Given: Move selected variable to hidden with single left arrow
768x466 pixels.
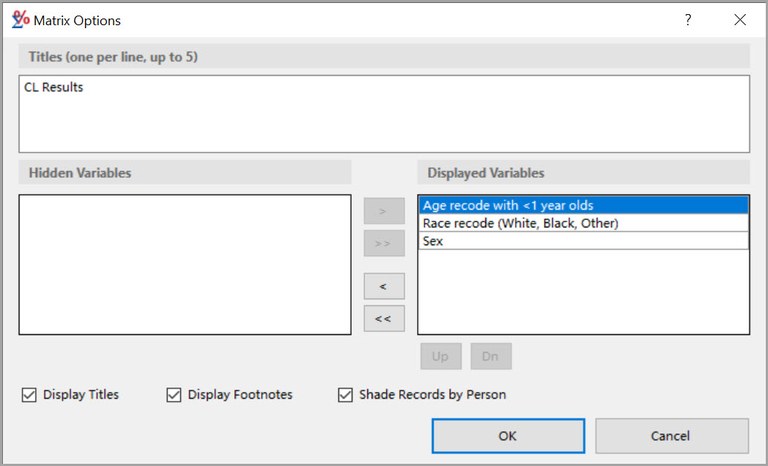Looking at the screenshot, I should pyautogui.click(x=384, y=286).
